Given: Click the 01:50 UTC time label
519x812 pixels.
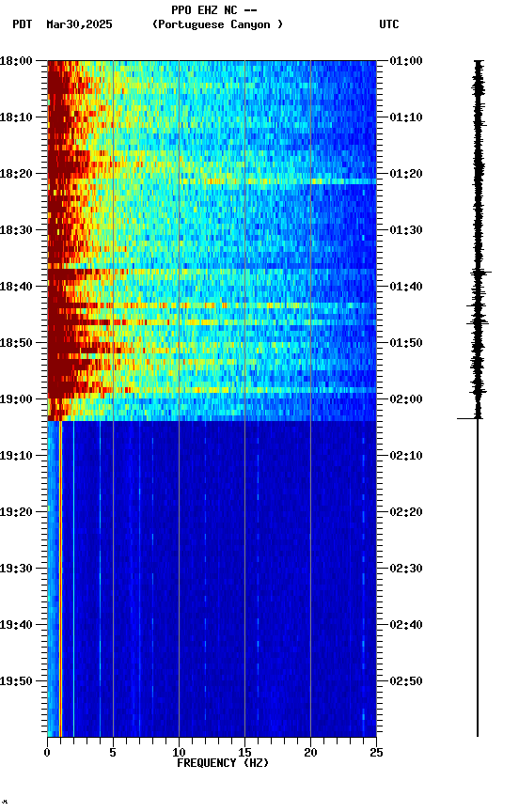Looking at the screenshot, I should (x=406, y=343).
